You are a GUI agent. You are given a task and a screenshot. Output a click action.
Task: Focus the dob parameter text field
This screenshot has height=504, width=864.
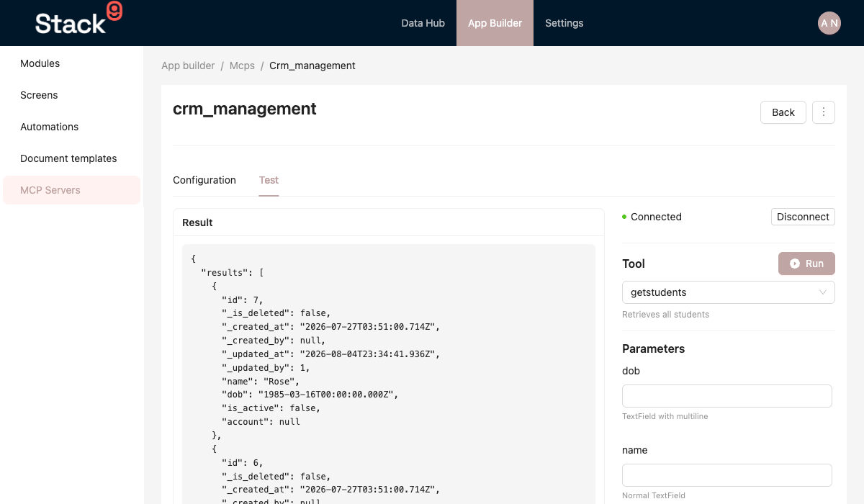(x=727, y=396)
